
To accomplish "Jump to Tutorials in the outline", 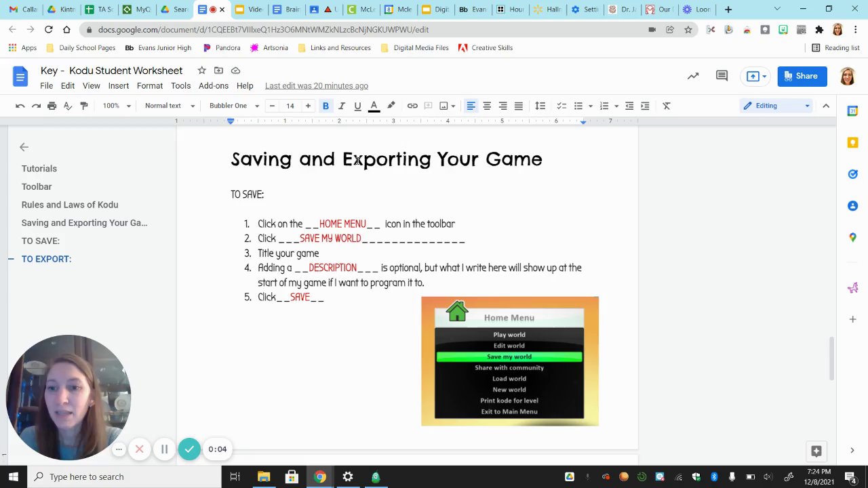I will [x=39, y=169].
